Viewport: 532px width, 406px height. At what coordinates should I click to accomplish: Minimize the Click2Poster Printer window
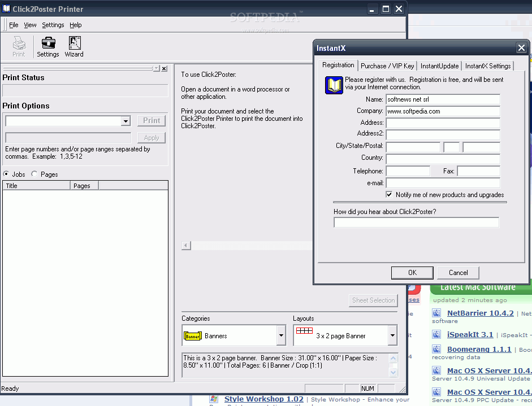click(x=372, y=9)
